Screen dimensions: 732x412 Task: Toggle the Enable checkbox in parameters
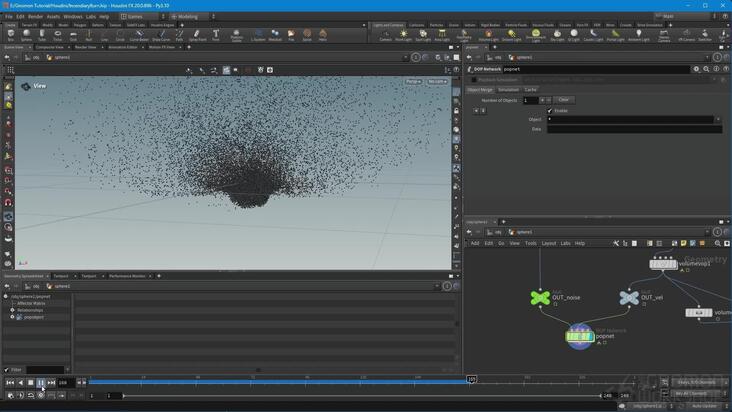(550, 111)
